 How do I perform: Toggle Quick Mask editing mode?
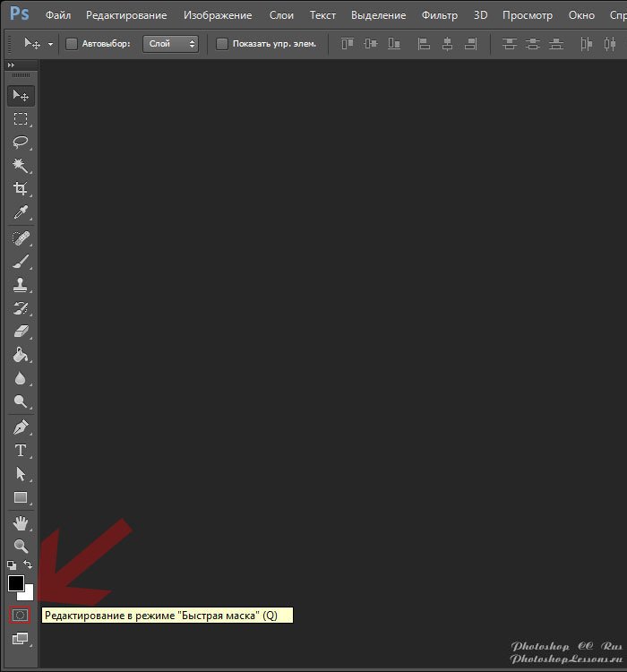(21, 615)
